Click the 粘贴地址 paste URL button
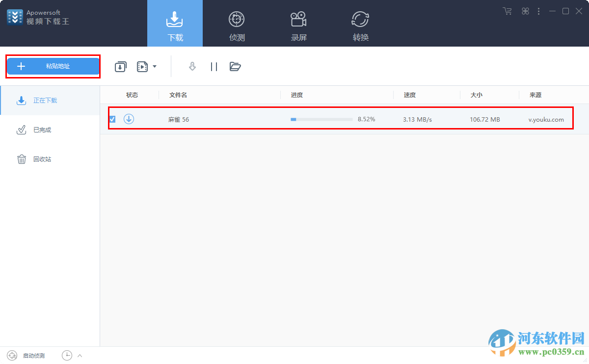589x364 pixels. [53, 66]
